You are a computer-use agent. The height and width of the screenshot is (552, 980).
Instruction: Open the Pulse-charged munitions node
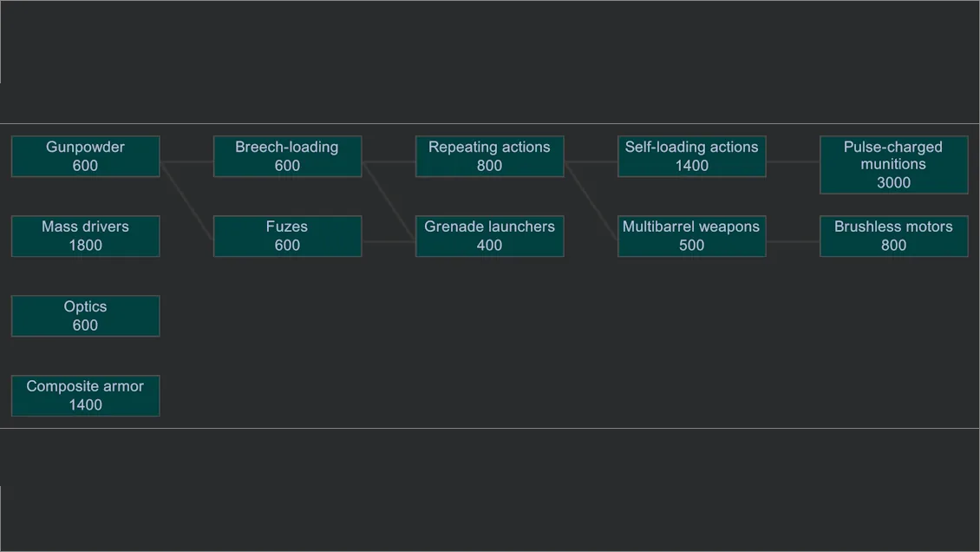pos(893,164)
